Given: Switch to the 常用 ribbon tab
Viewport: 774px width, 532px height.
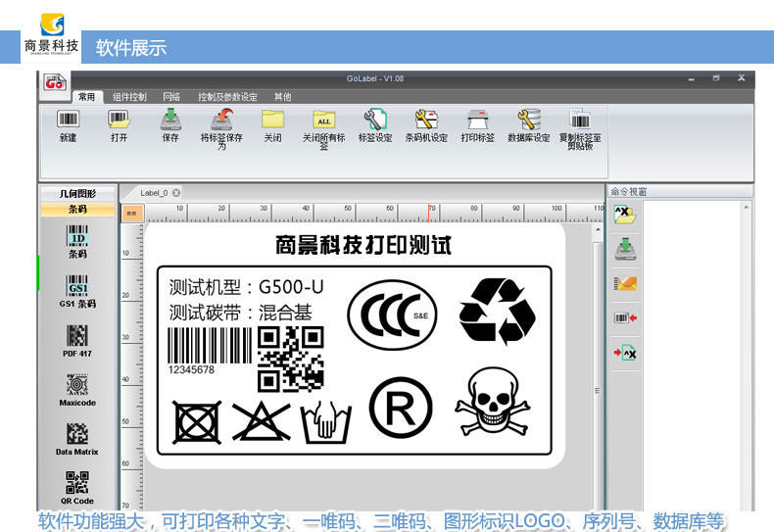Looking at the screenshot, I should point(87,97).
